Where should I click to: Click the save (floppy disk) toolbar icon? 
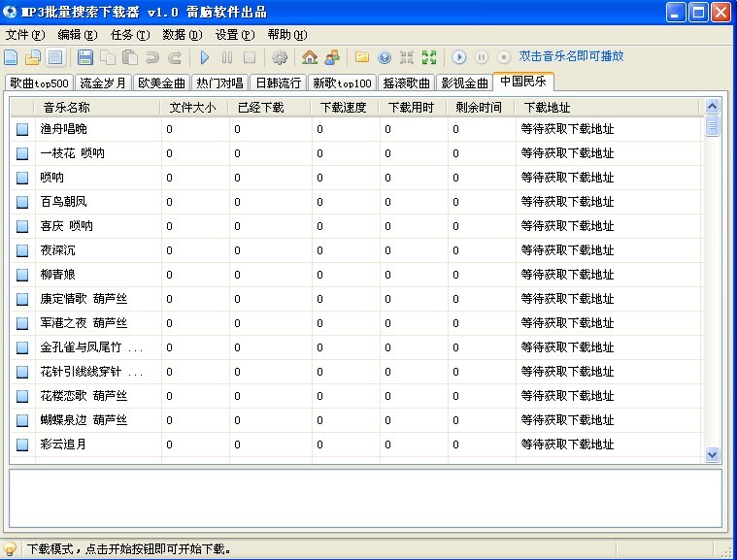pyautogui.click(x=84, y=58)
